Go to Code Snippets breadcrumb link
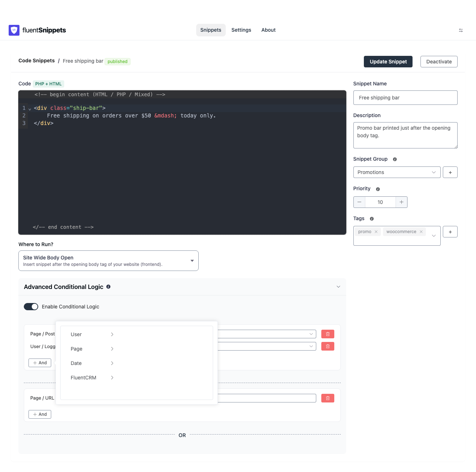The width and height of the screenshot is (476, 472). click(x=36, y=61)
